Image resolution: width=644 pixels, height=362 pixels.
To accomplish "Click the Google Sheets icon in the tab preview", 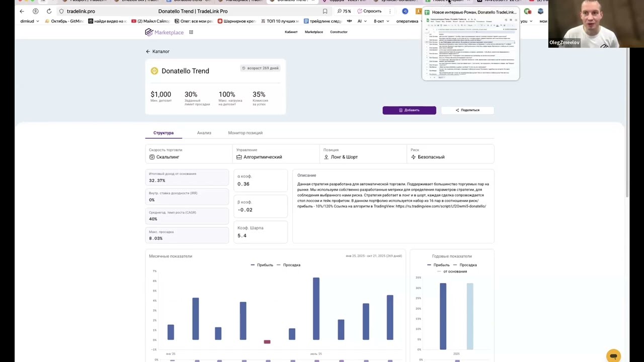I will (x=427, y=12).
